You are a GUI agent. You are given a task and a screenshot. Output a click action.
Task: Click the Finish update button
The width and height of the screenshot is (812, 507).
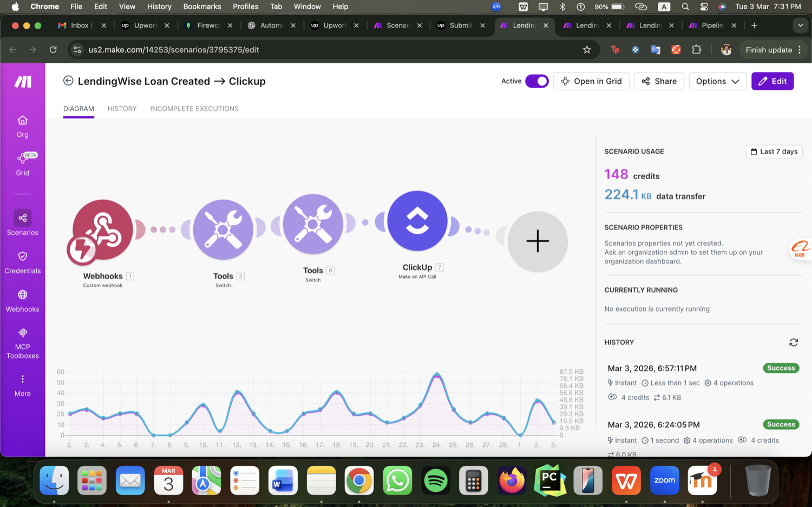768,50
